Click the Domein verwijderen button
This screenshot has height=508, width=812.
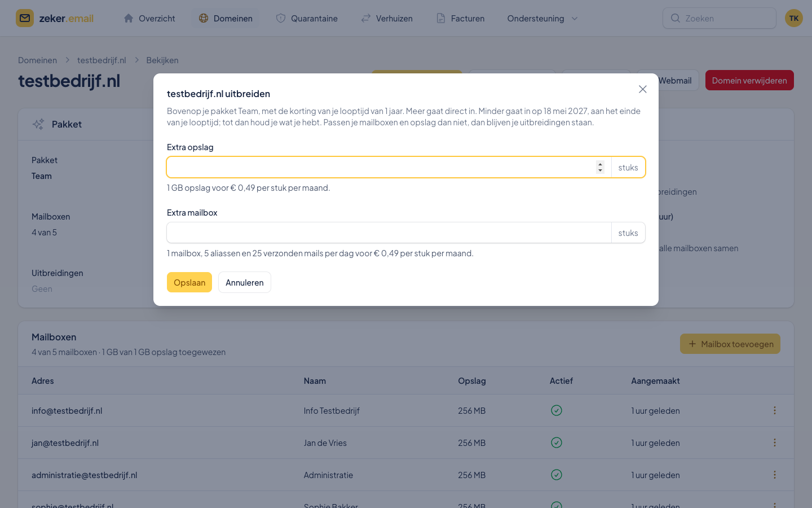[749, 80]
